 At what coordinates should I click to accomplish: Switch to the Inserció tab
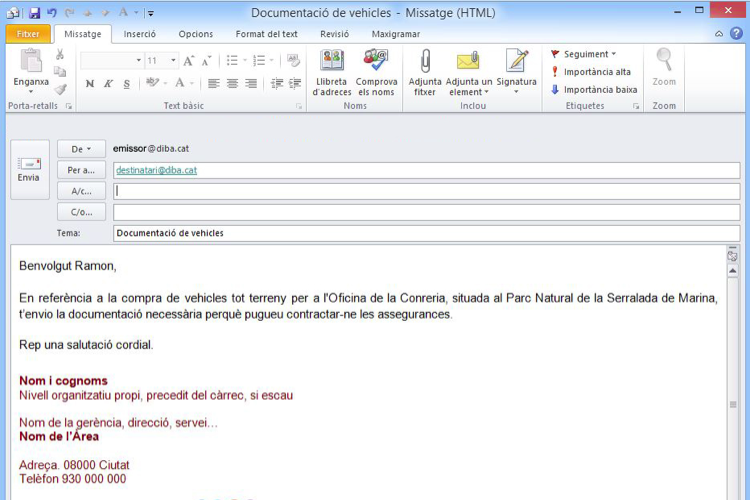pos(139,34)
